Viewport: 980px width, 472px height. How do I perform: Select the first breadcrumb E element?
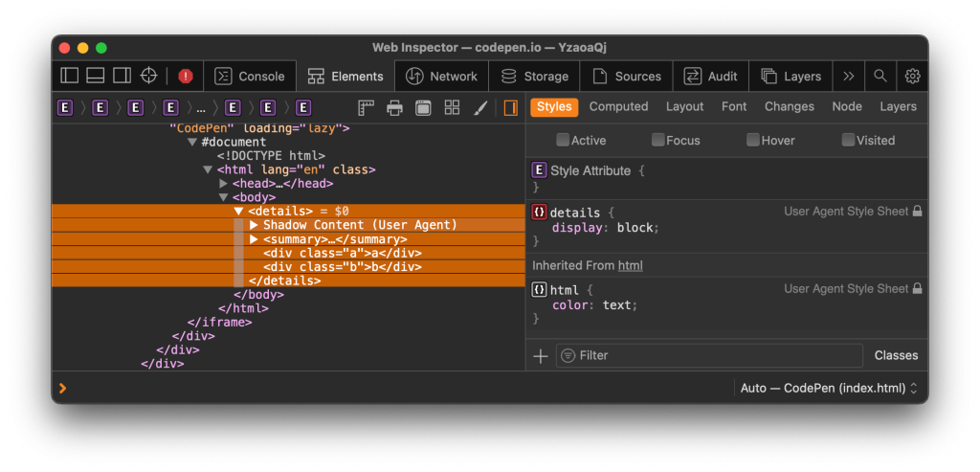[x=65, y=107]
